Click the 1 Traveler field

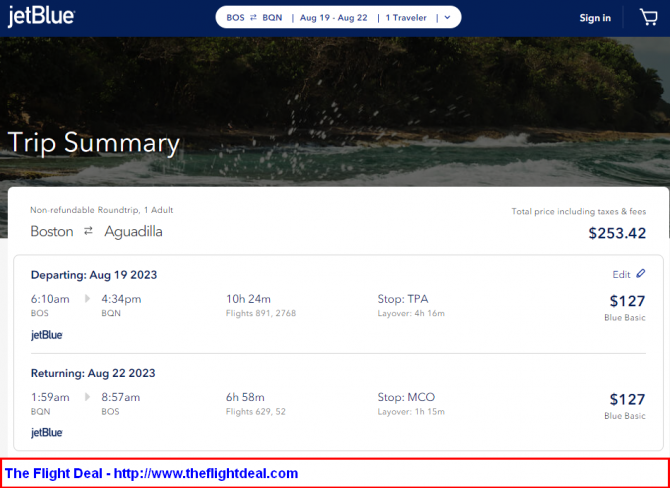[x=406, y=18]
